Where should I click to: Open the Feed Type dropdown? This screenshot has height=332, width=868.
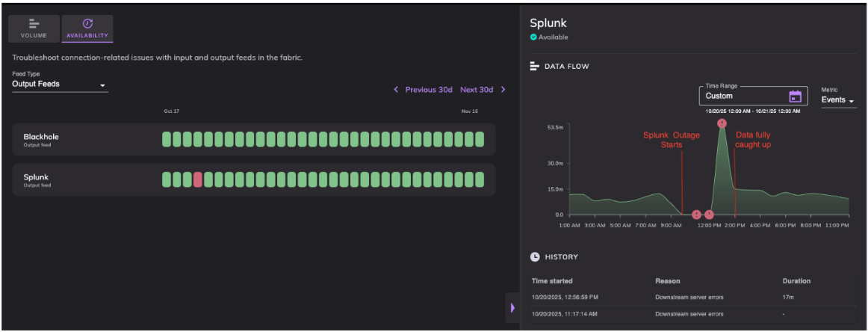60,84
